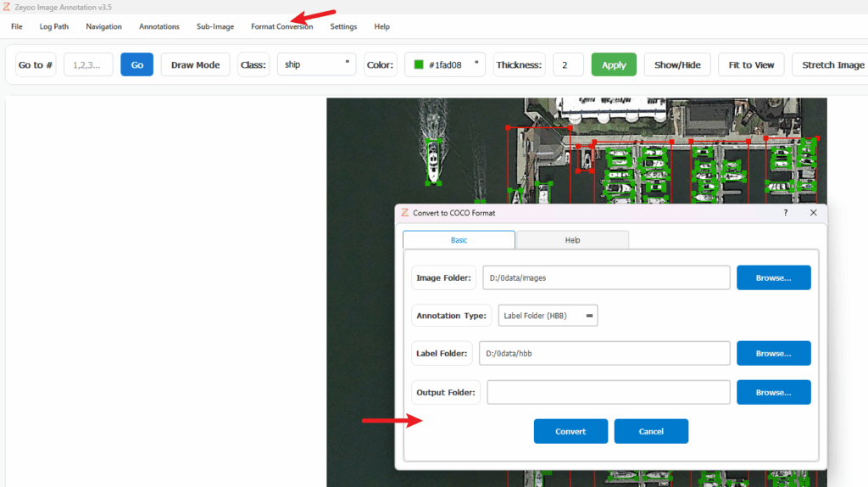
Task: Click Stretch Image button
Action: [x=832, y=64]
